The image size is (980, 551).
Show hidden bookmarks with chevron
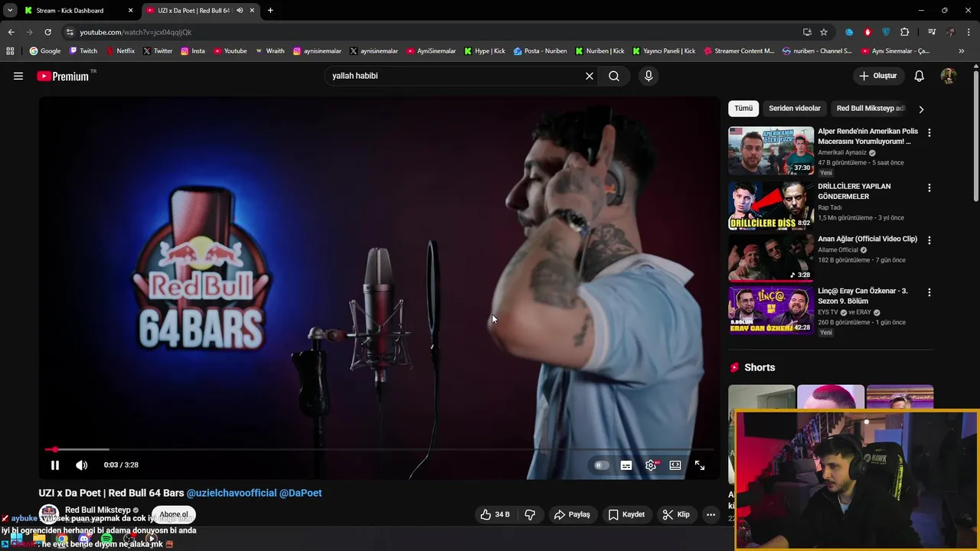[962, 51]
